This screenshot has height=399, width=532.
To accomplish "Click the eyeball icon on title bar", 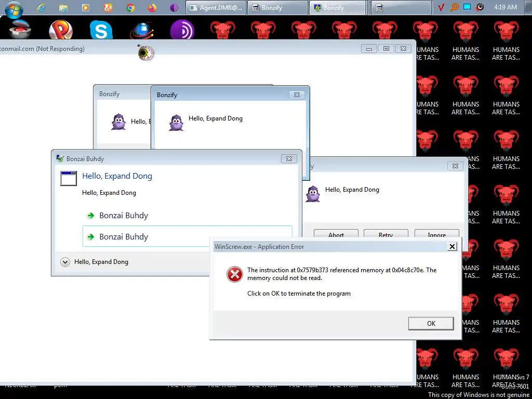I will tap(146, 53).
